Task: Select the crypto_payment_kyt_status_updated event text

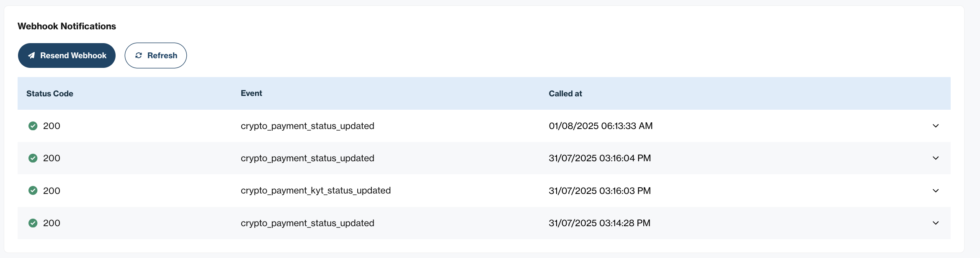Action: (x=316, y=191)
